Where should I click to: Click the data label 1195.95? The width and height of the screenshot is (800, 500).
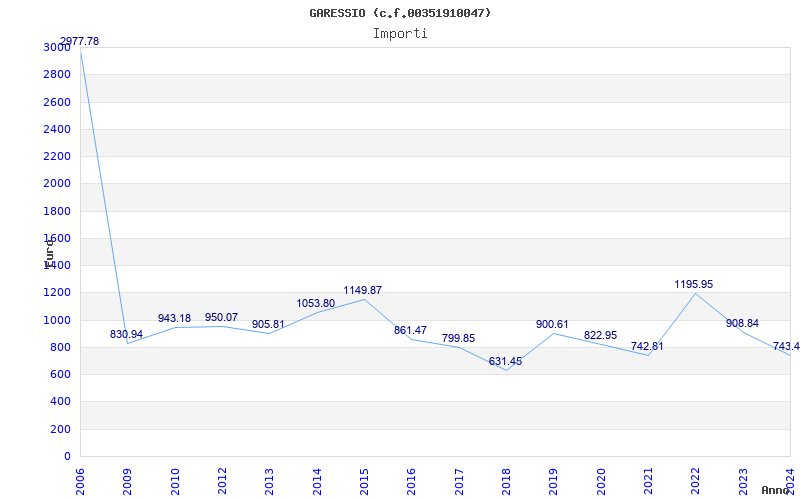[x=694, y=285]
